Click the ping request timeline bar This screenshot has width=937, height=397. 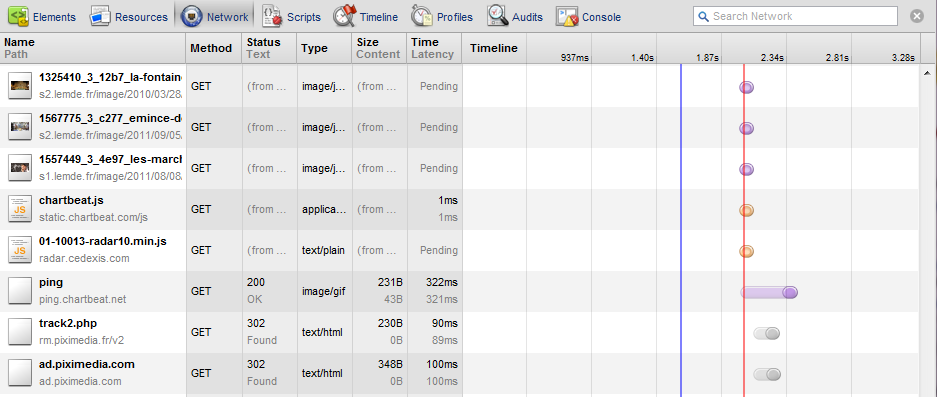tap(769, 292)
